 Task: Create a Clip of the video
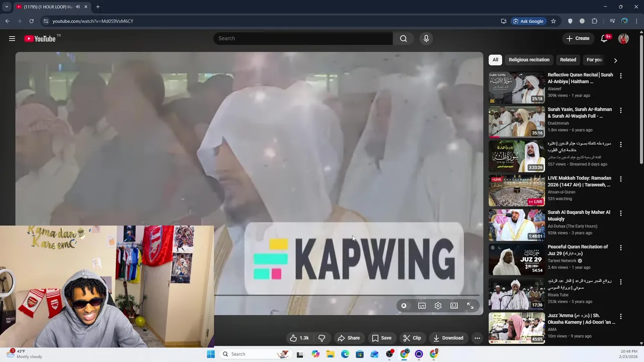[x=412, y=338]
